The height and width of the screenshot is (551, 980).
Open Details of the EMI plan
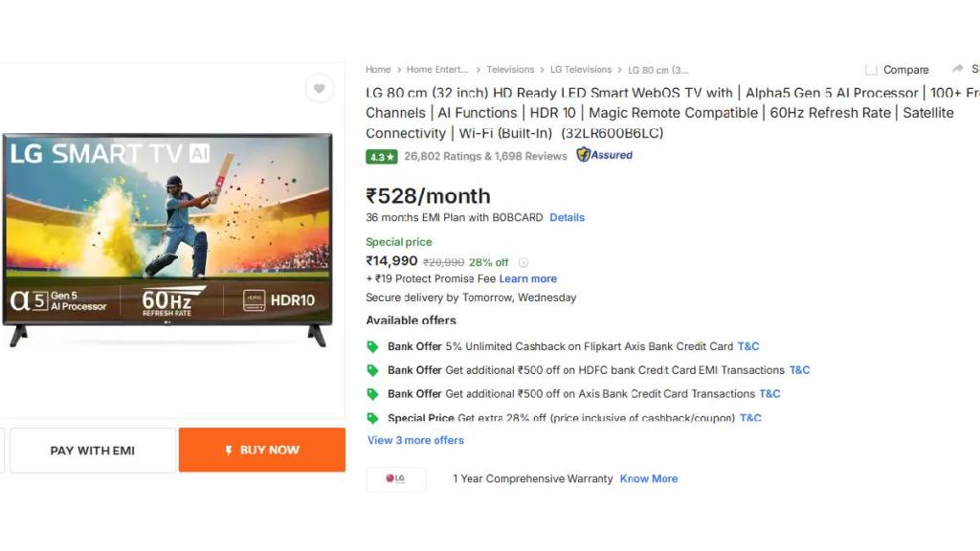pyautogui.click(x=567, y=217)
